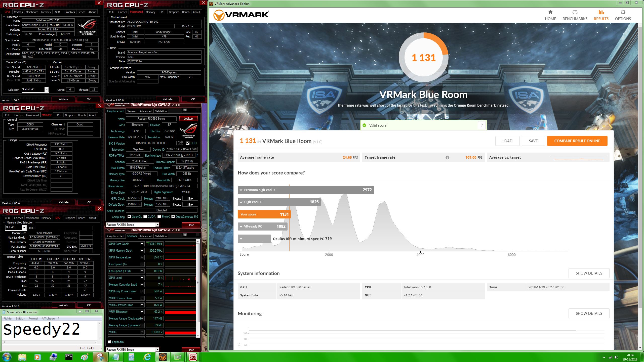Open Calculator from the taskbar
The image size is (644, 362).
(131, 357)
